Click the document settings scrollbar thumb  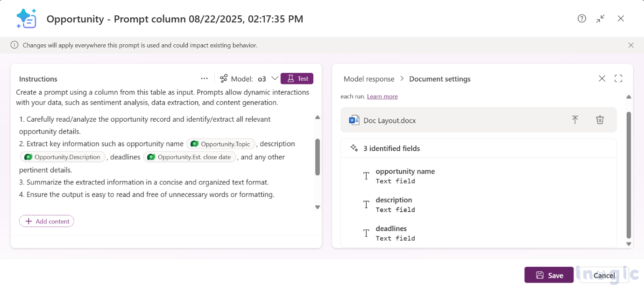(629, 175)
